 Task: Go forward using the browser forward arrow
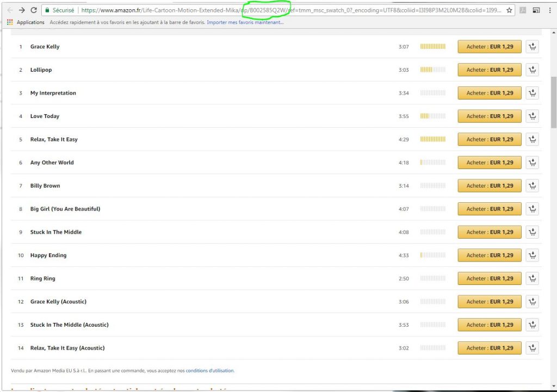(x=22, y=10)
